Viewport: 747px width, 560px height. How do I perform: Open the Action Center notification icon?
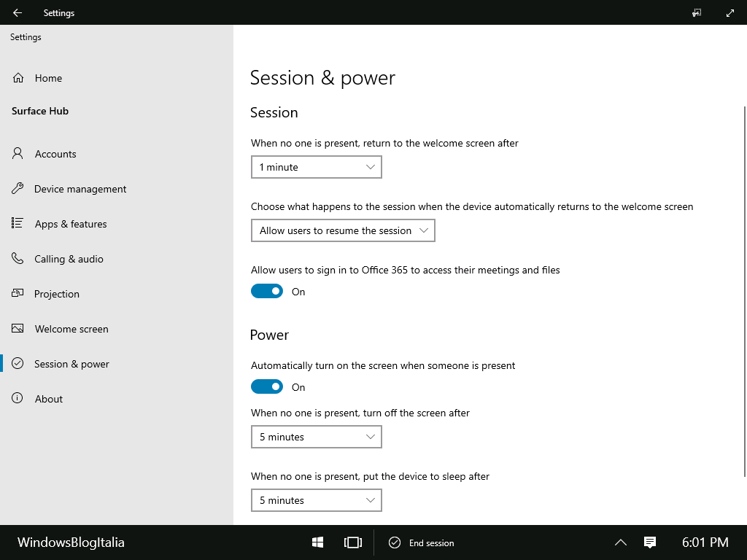[x=650, y=542]
